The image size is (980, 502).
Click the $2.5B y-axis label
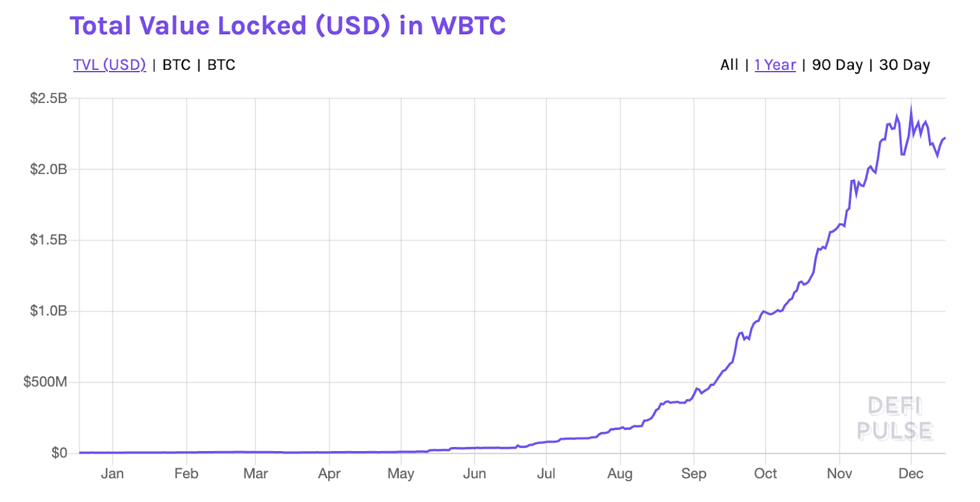(x=48, y=99)
